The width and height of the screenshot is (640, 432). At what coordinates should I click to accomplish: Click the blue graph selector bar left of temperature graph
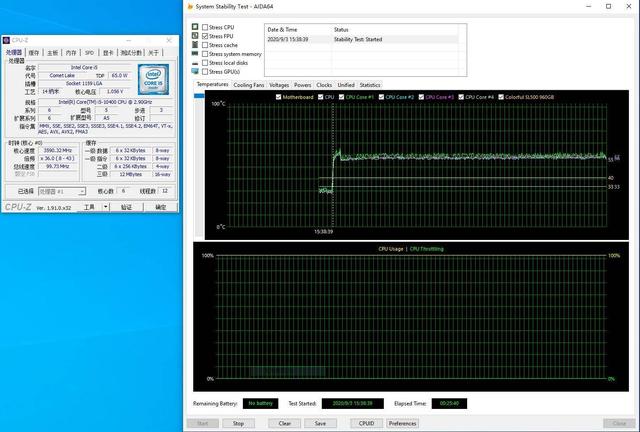pyautogui.click(x=199, y=96)
